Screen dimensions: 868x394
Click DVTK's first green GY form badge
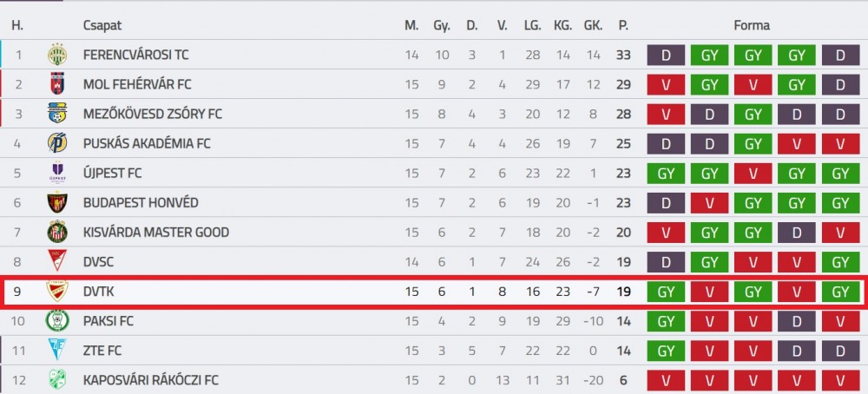point(666,291)
